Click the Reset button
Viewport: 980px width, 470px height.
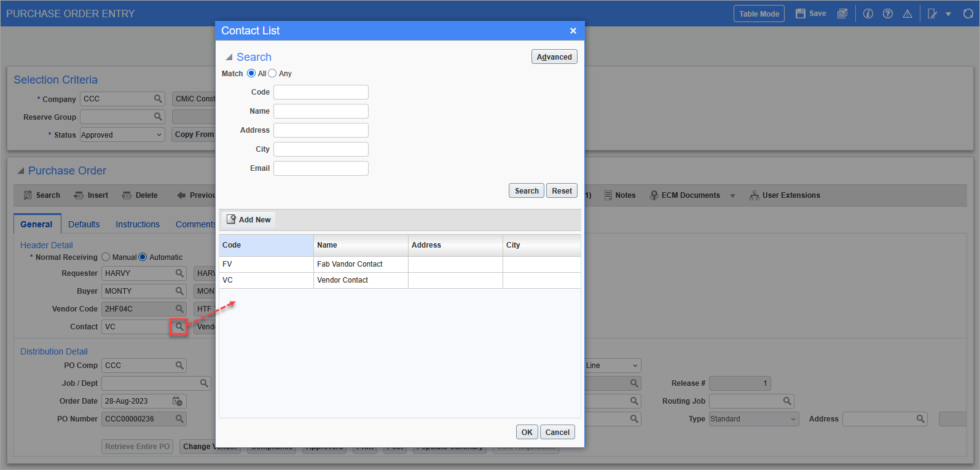tap(562, 190)
